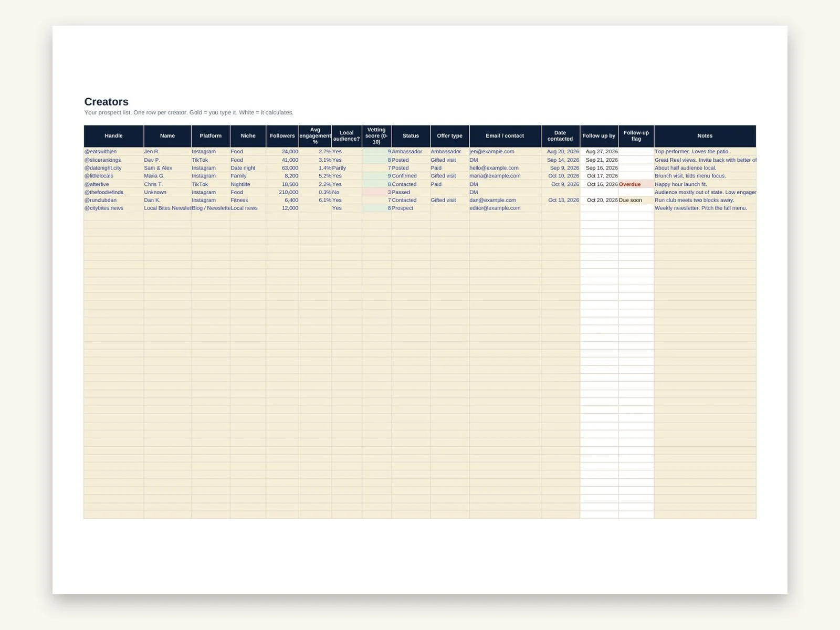
Task: Click the Nightlife niche cell
Action: pos(248,184)
